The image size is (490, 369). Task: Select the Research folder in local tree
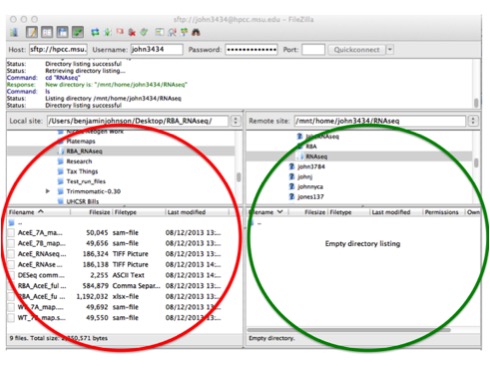[79, 161]
